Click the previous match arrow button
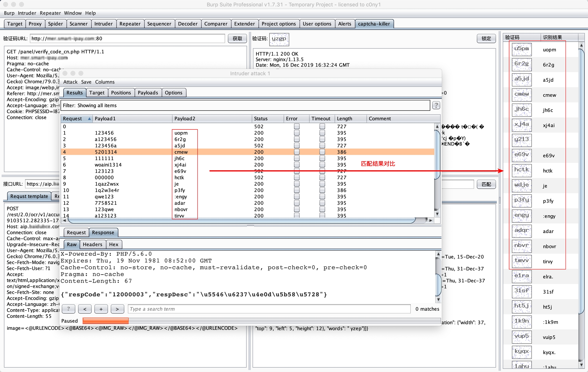This screenshot has width=588, height=372. (85, 309)
